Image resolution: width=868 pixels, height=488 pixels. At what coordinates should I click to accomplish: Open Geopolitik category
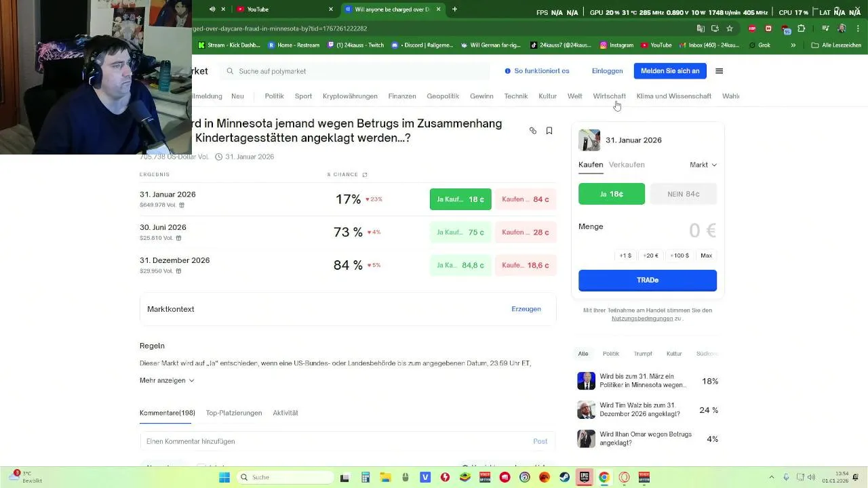click(443, 96)
